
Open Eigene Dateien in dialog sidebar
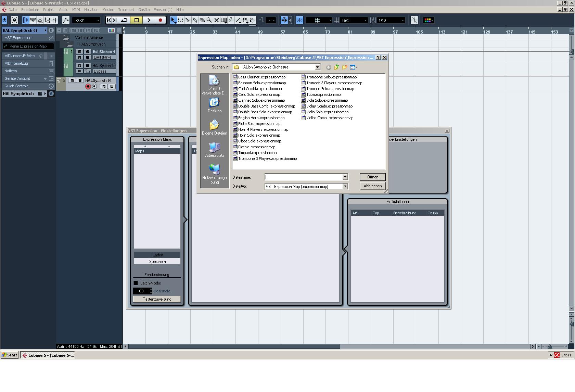(x=214, y=127)
